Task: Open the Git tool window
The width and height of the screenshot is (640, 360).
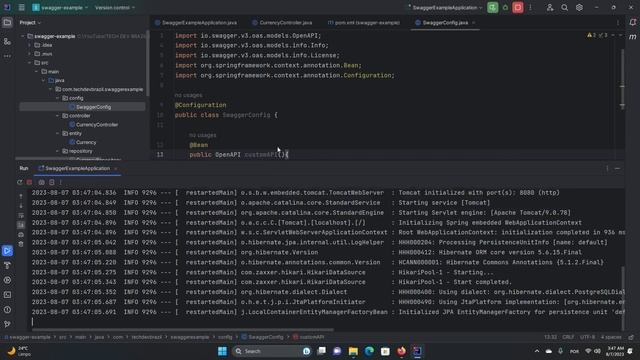Action: 7,324
